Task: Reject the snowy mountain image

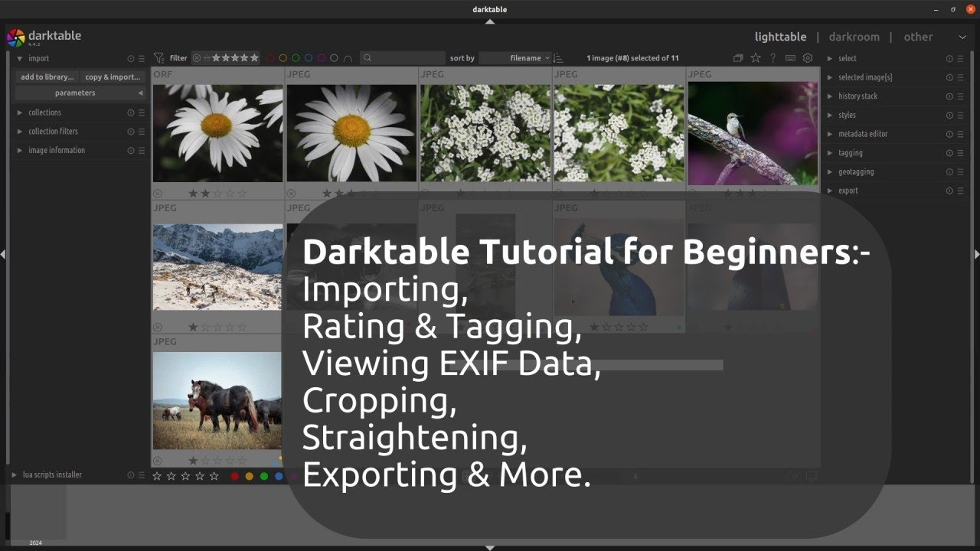Action: (158, 327)
